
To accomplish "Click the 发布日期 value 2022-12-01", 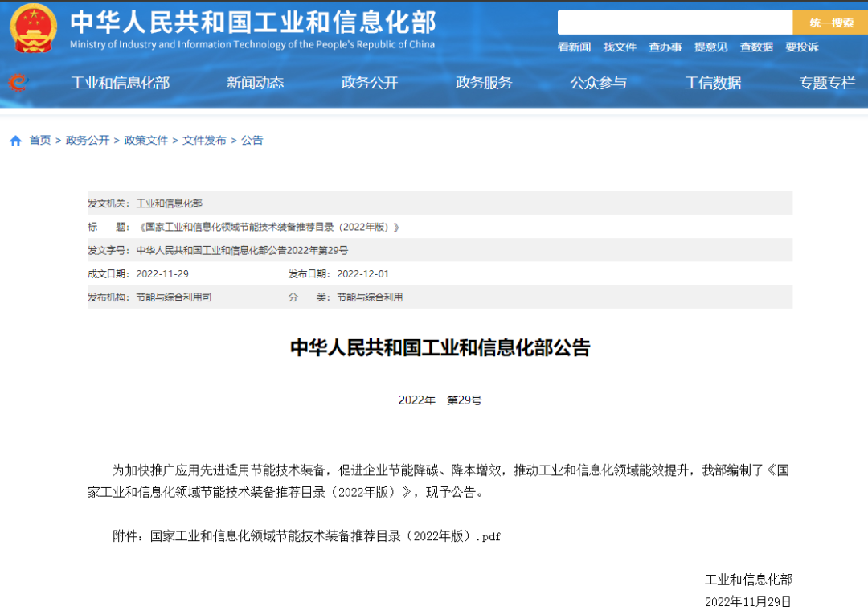I will click(x=362, y=274).
